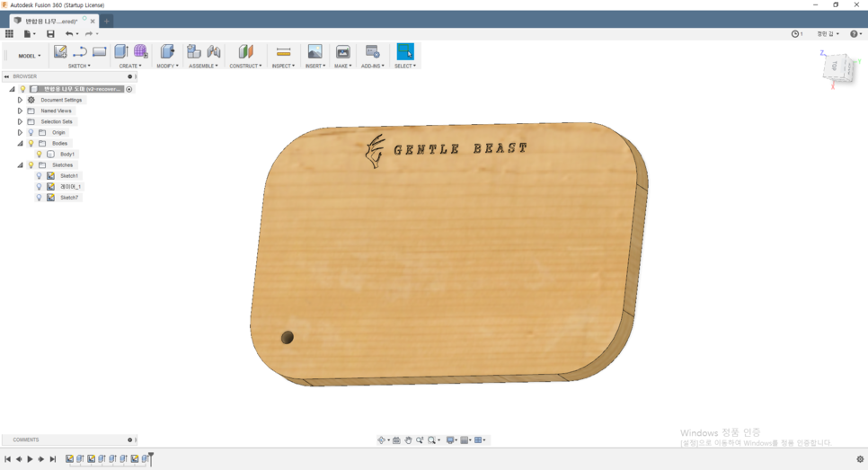Choose the Extrude tool icon
The height and width of the screenshot is (470, 868).
coord(121,52)
